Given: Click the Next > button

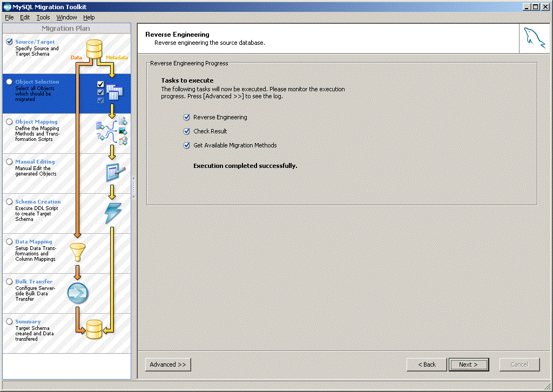Looking at the screenshot, I should point(469,364).
